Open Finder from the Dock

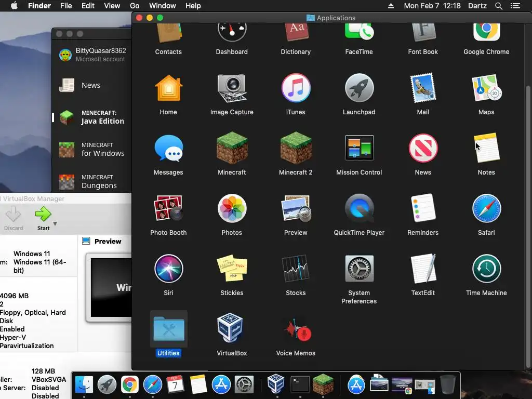84,384
